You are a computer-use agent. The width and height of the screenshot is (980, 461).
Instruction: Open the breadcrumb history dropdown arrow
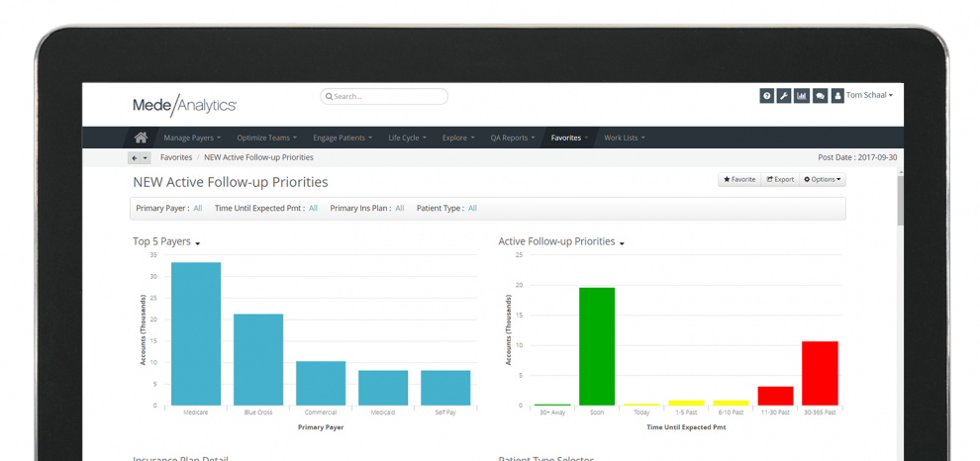coord(146,158)
